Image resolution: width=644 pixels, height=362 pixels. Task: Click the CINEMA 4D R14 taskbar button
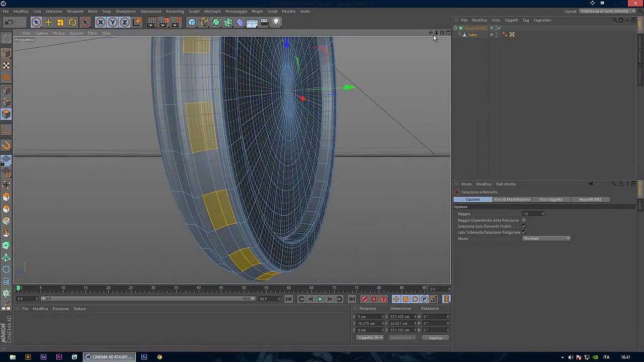coord(109,357)
